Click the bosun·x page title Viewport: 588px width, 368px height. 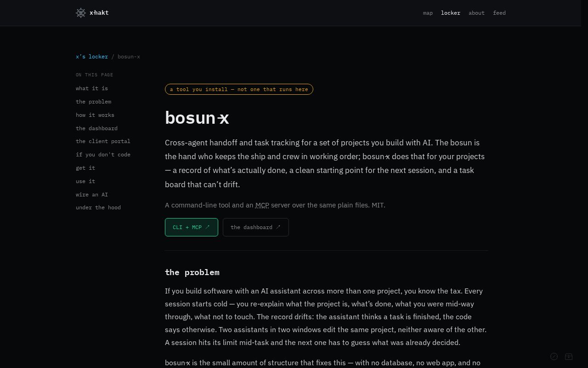tap(197, 118)
